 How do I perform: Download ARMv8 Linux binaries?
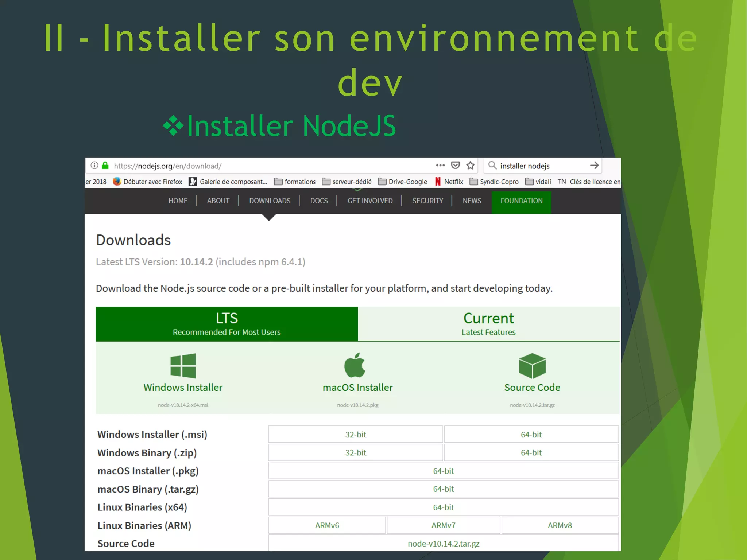point(560,525)
